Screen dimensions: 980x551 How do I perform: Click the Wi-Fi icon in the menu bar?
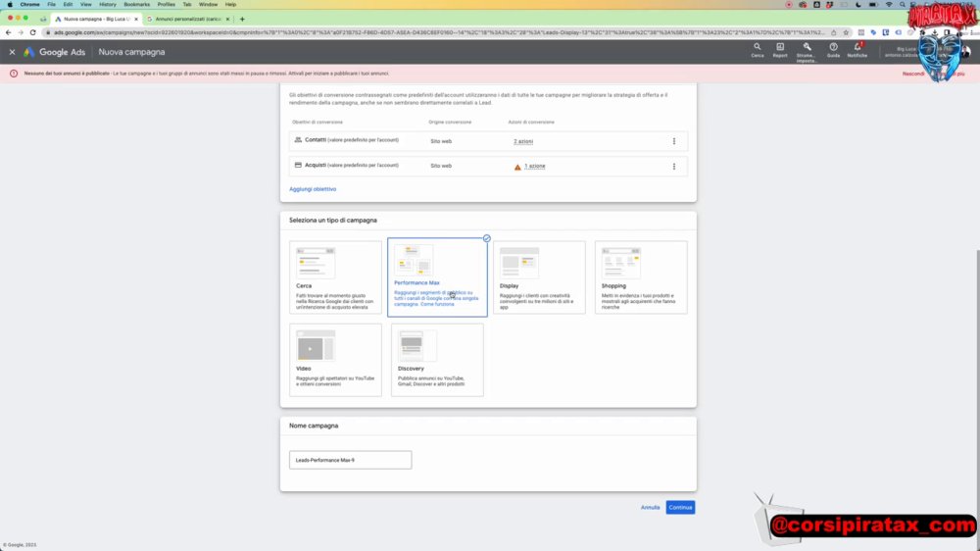[889, 4]
